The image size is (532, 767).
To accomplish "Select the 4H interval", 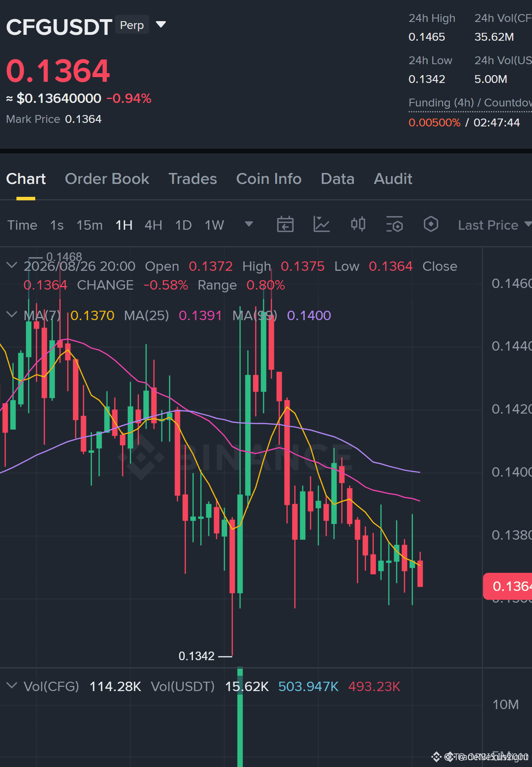I will [153, 225].
